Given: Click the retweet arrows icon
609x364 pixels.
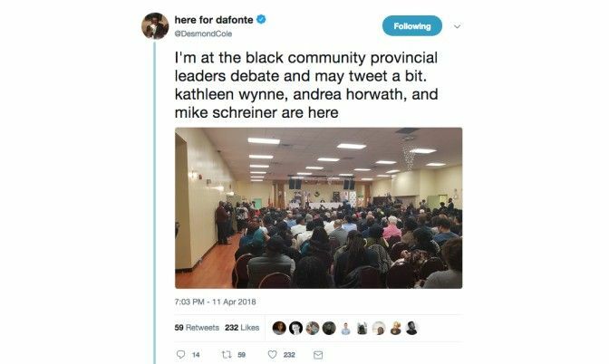Looking at the screenshot, I should [227, 354].
